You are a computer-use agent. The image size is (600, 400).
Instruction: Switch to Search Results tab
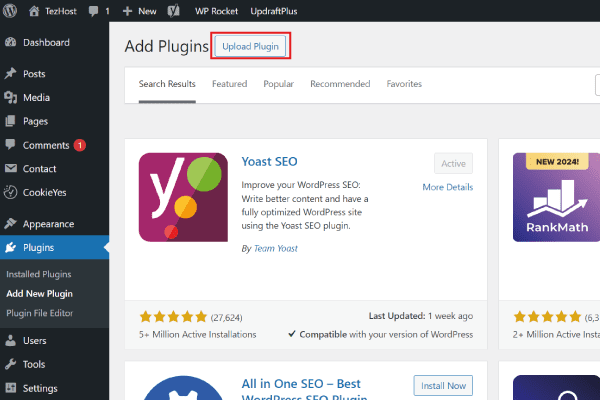pyautogui.click(x=167, y=84)
